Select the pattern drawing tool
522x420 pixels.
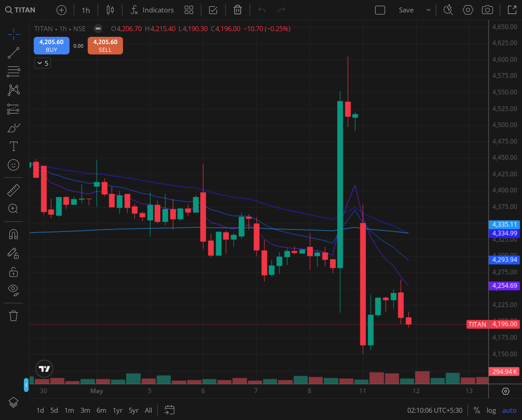coord(13,90)
